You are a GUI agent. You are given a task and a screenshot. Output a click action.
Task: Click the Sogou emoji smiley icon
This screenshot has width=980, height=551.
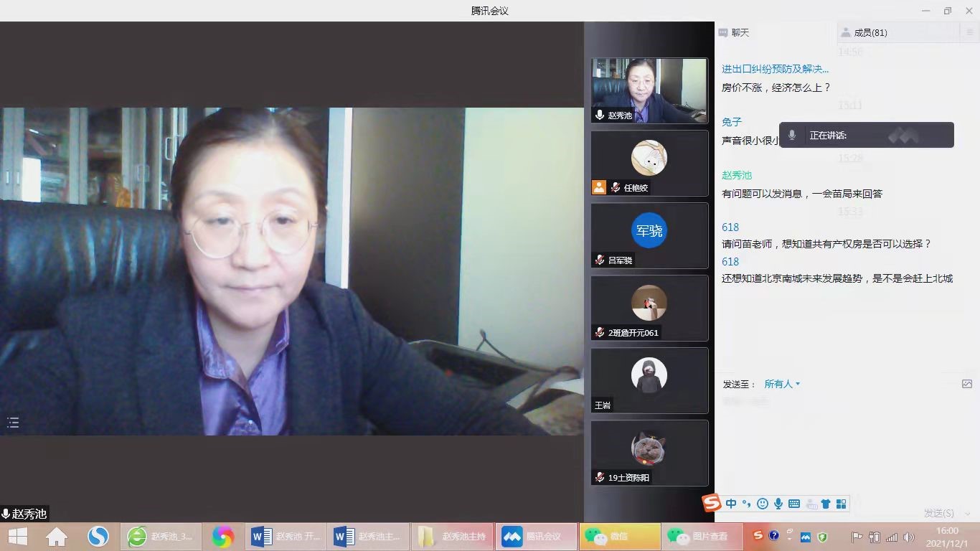click(x=763, y=504)
